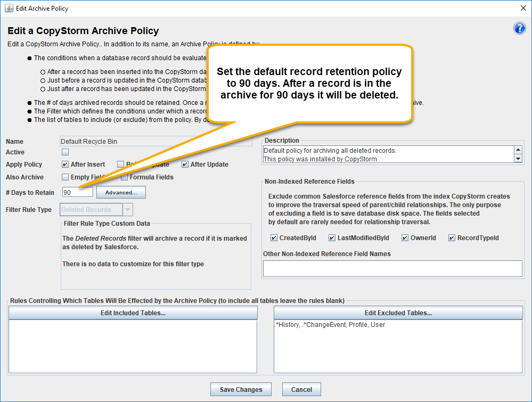Enable the Empty Fields checkbox
The width and height of the screenshot is (532, 402).
[x=65, y=177]
